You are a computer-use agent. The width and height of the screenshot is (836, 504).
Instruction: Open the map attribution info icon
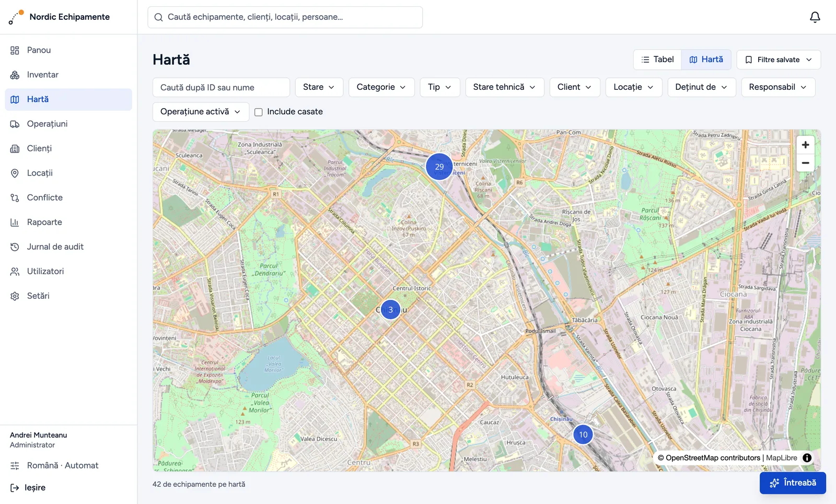tap(807, 458)
